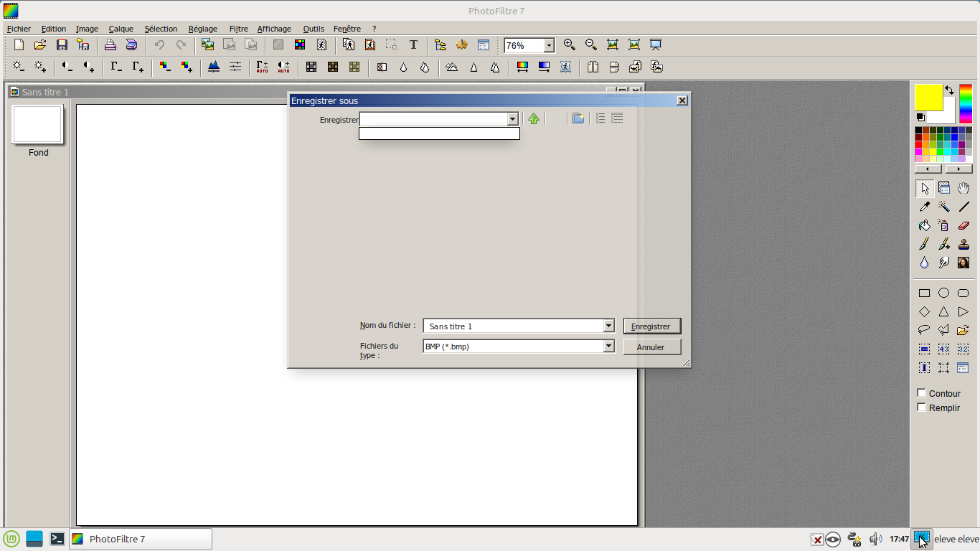Image resolution: width=980 pixels, height=551 pixels.
Task: Select the Clone stamp tool
Action: 963,244
